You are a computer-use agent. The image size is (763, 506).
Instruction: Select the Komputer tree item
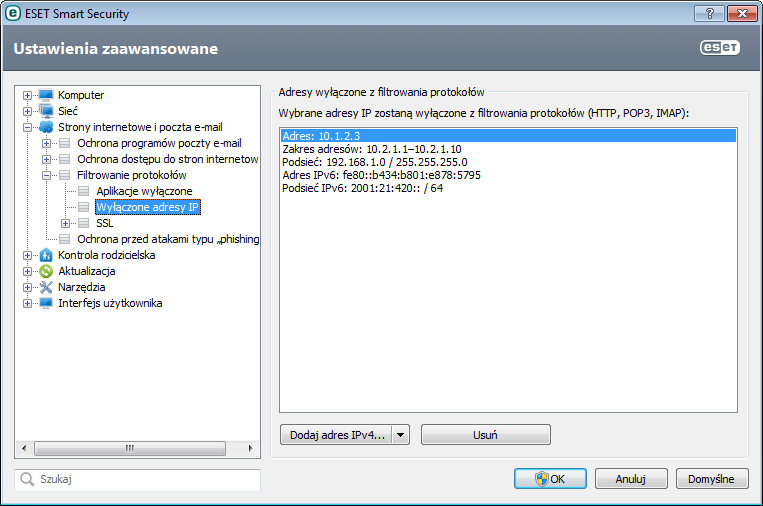(81, 95)
